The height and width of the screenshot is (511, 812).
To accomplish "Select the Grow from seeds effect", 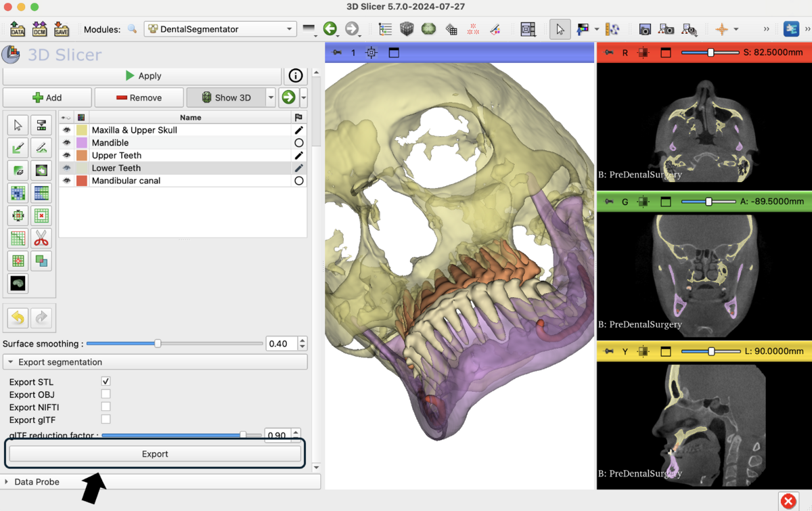I will tap(18, 193).
